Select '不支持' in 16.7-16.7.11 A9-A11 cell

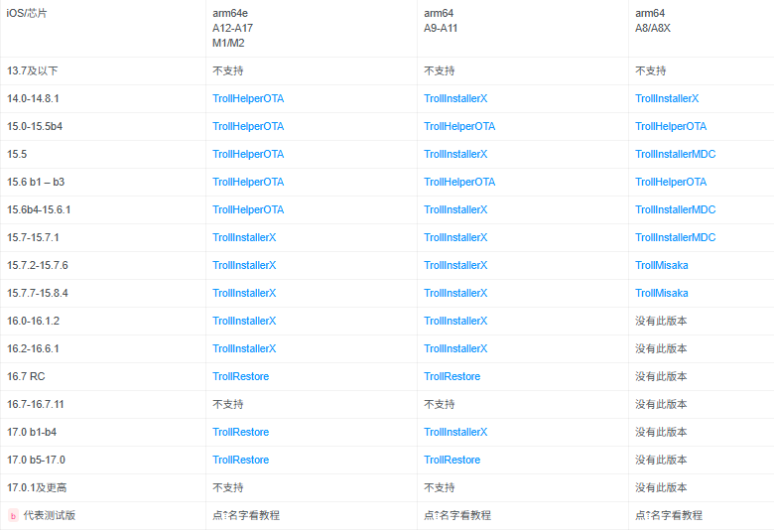point(439,405)
